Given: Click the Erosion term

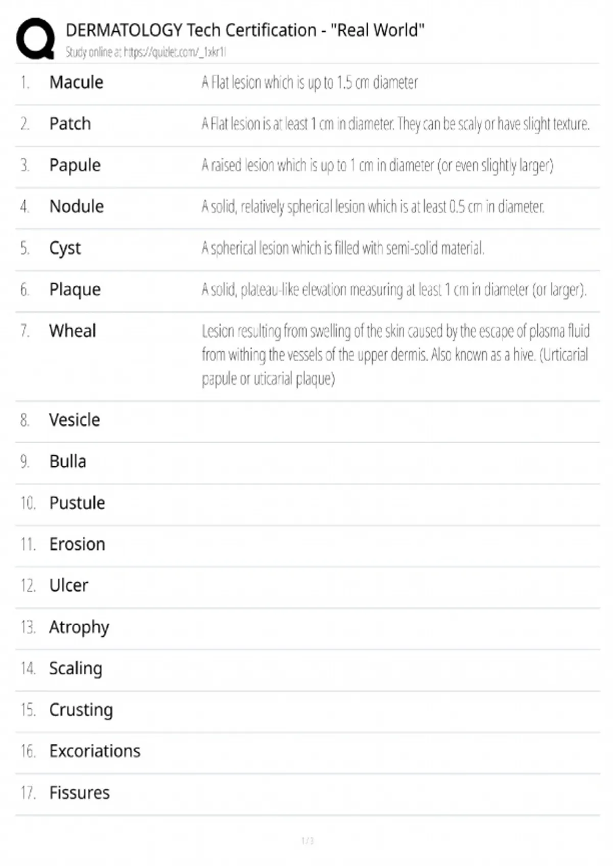Looking at the screenshot, I should 77,544.
